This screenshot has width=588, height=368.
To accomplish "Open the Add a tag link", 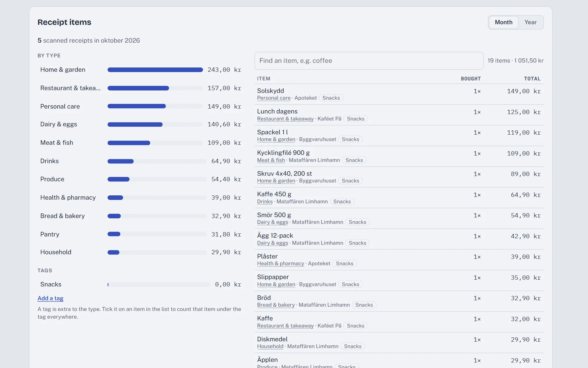I will coord(51,298).
